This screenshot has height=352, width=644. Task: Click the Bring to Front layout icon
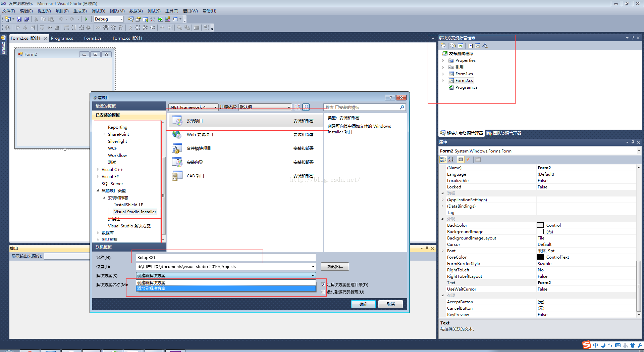click(x=179, y=28)
